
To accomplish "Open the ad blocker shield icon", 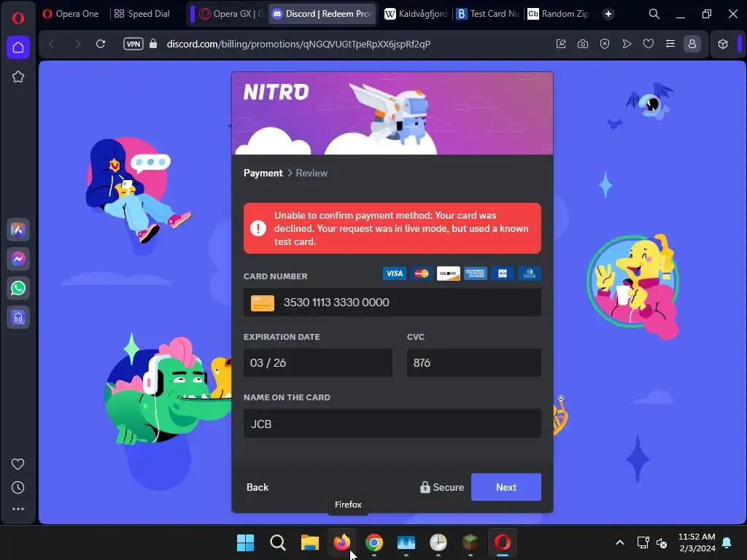I will tap(605, 44).
